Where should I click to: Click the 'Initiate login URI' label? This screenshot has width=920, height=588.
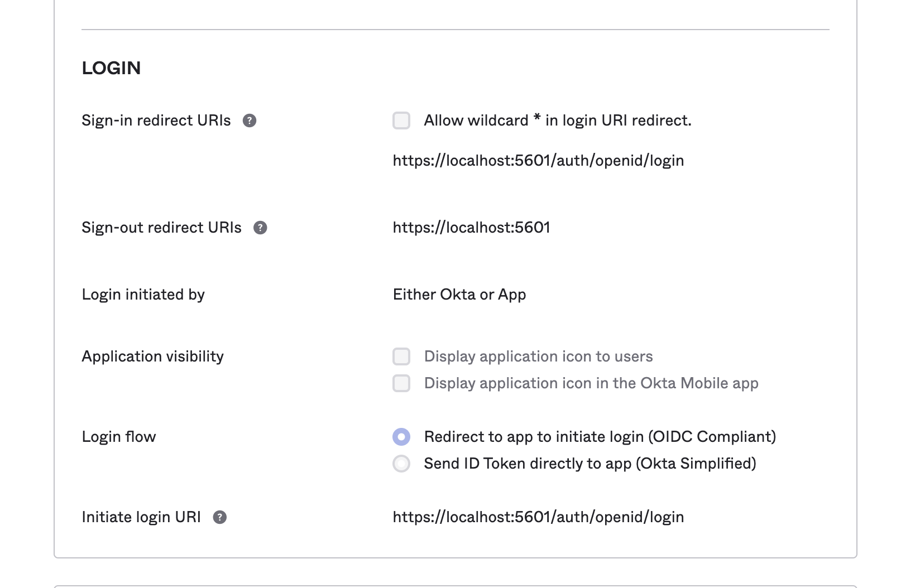pos(141,517)
